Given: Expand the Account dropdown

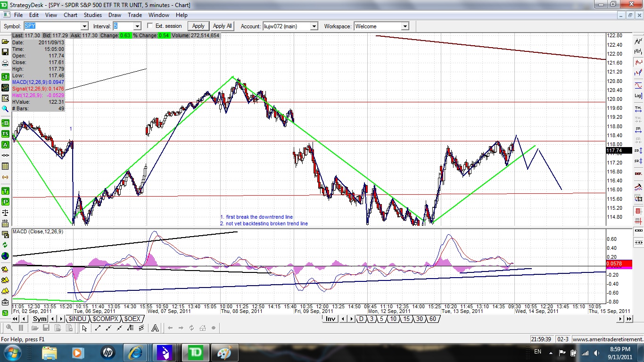Looking at the screenshot, I should pos(314,26).
